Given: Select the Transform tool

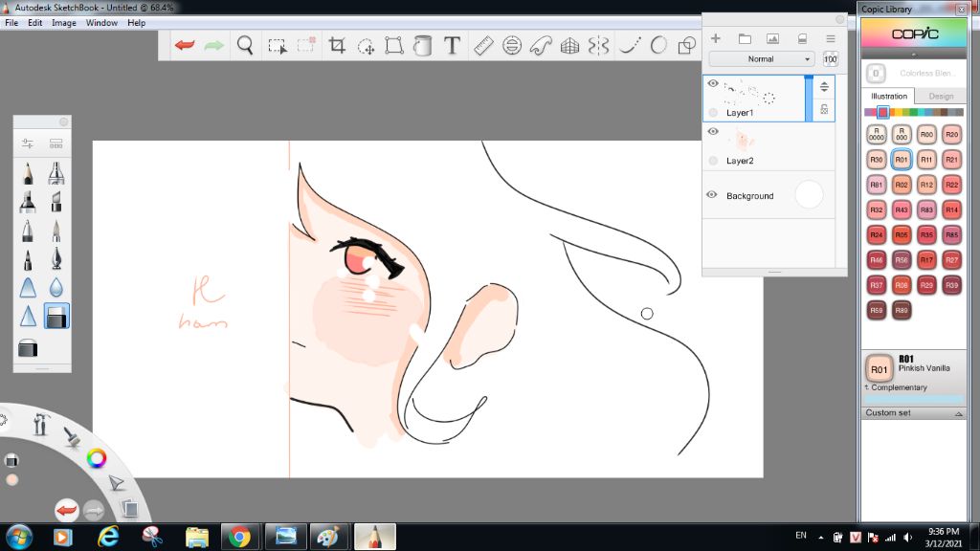Looking at the screenshot, I should point(393,45).
